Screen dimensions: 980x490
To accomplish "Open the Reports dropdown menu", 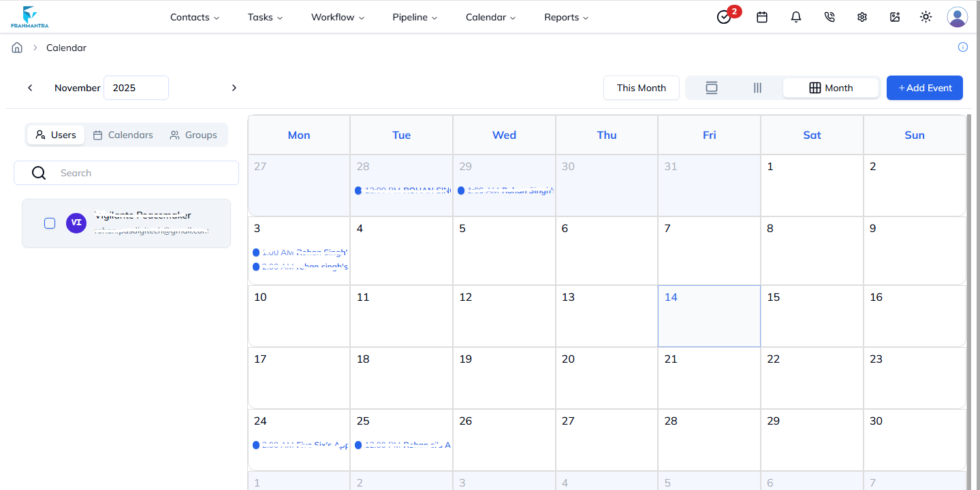I will (x=565, y=17).
